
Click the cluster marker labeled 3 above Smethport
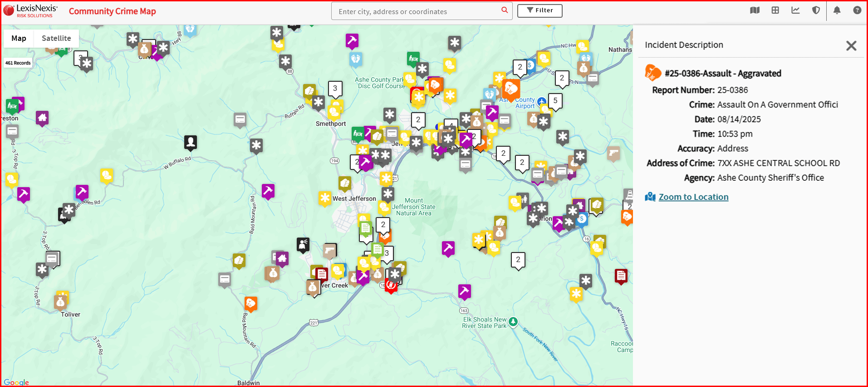pyautogui.click(x=335, y=89)
